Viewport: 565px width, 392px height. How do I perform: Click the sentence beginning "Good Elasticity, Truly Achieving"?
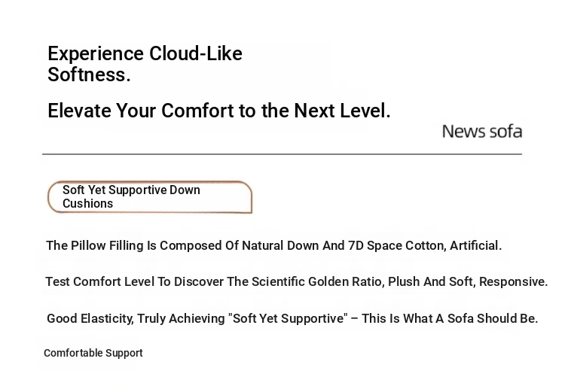click(x=292, y=318)
